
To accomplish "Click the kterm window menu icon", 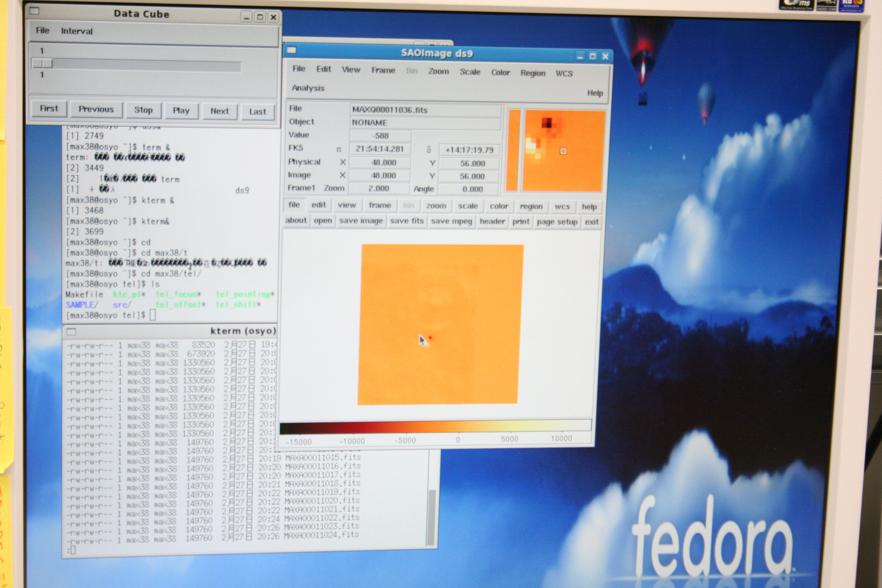I will 71,332.
